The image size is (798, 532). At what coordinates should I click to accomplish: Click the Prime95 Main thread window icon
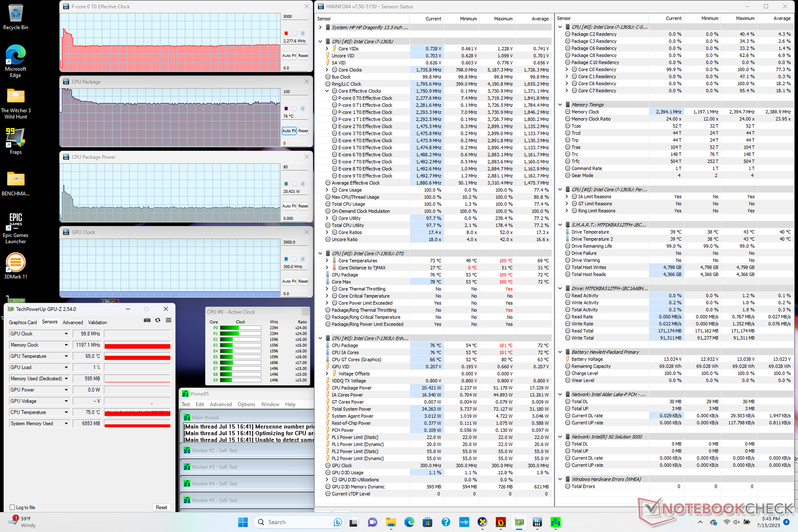click(187, 418)
